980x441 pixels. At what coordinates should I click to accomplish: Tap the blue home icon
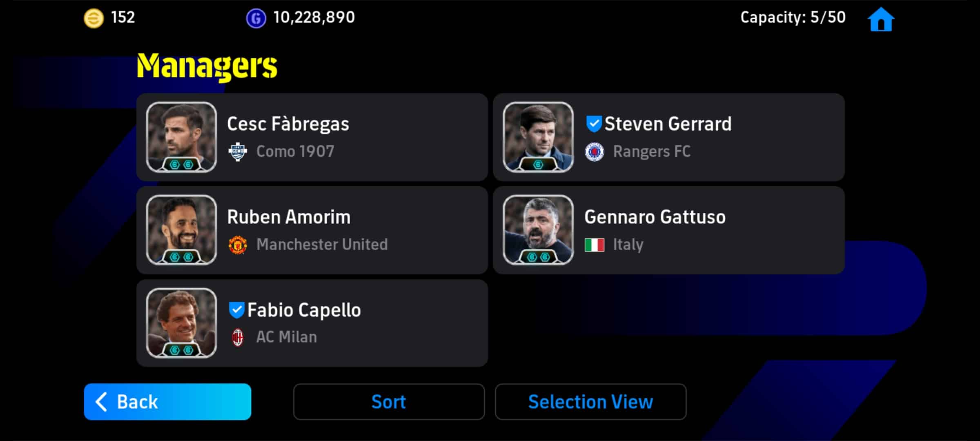(881, 19)
